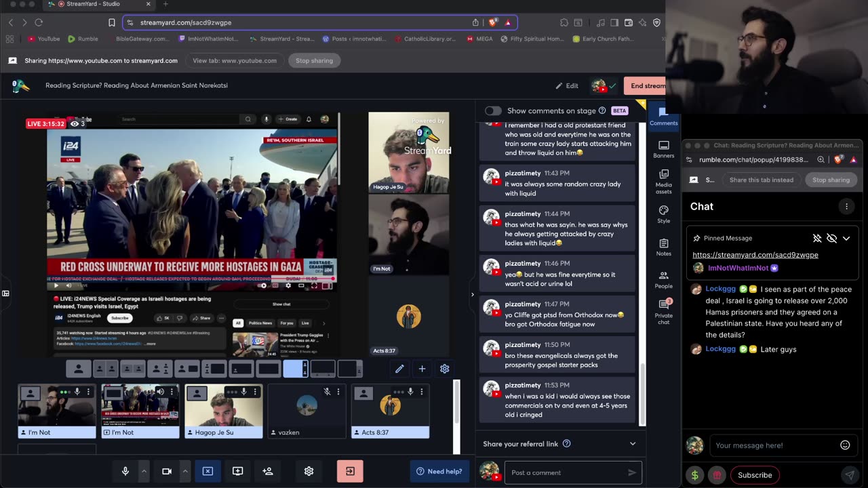Viewport: 868px width, 488px height.
Task: Add a new layout with plus icon
Action: 422,369
